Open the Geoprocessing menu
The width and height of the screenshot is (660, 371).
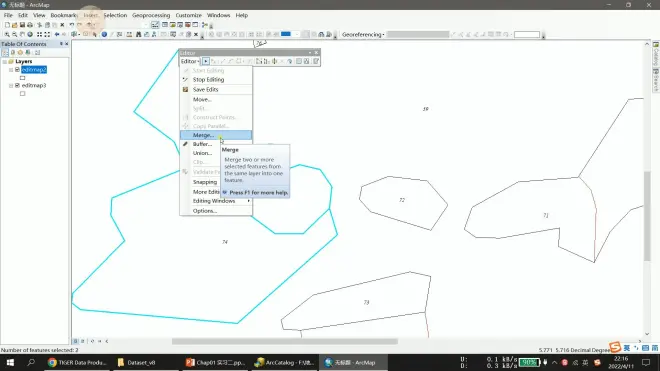tap(151, 15)
